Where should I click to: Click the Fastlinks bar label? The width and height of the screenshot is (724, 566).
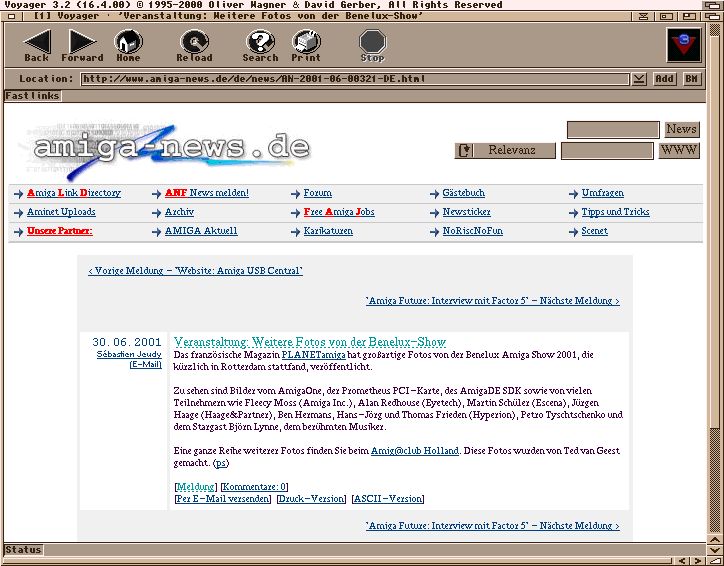32,96
